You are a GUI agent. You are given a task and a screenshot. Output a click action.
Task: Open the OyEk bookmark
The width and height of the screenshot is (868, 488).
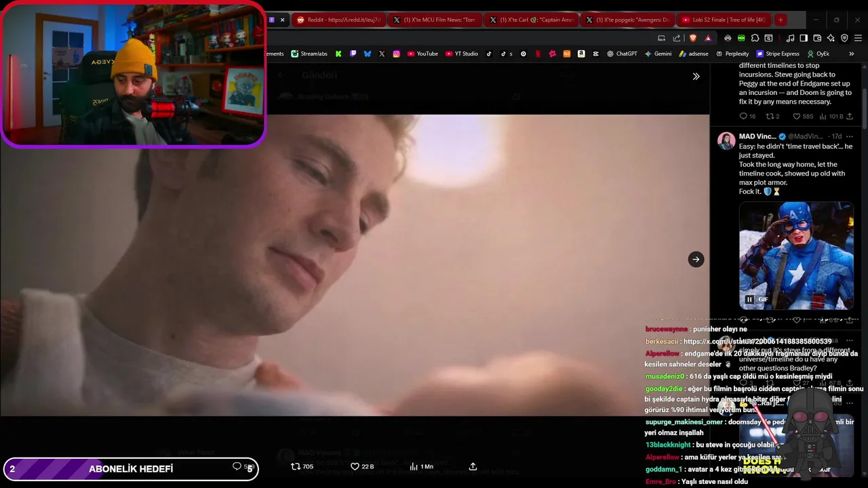pyautogui.click(x=818, y=54)
